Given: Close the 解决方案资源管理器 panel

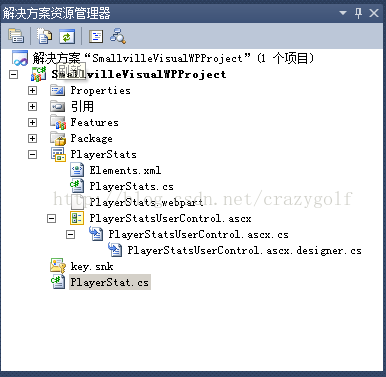Looking at the screenshot, I should pos(374,13).
